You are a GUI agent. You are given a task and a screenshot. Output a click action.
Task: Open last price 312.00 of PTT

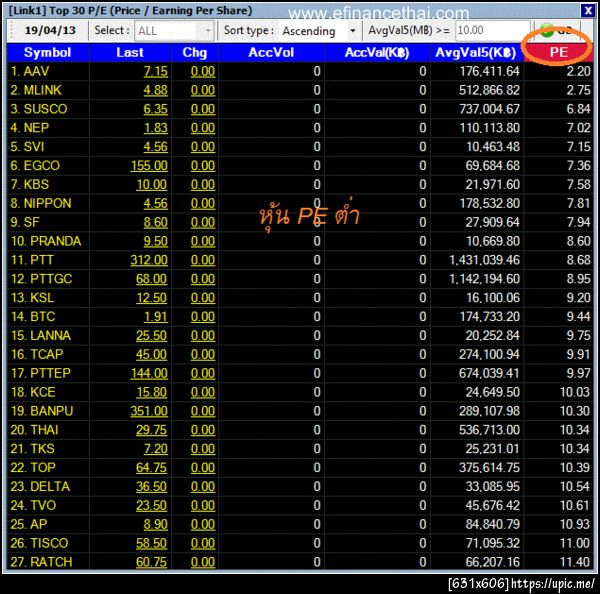(149, 260)
